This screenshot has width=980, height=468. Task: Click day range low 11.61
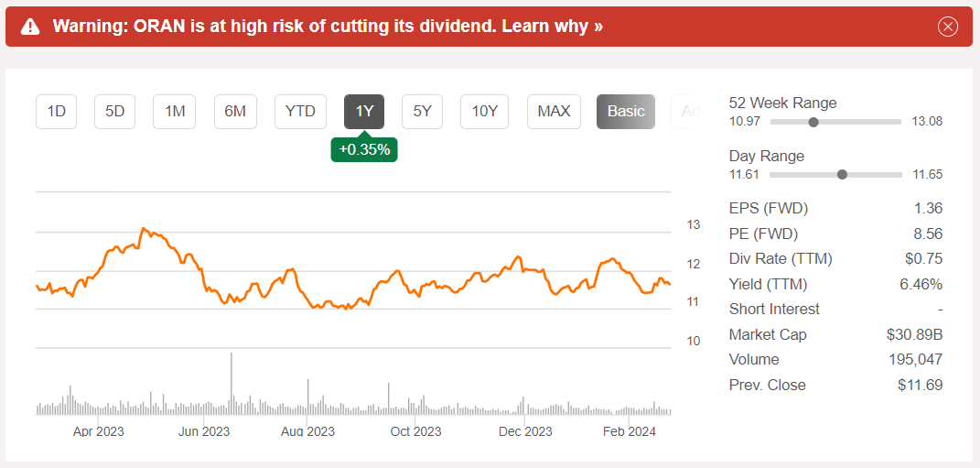pyautogui.click(x=744, y=175)
